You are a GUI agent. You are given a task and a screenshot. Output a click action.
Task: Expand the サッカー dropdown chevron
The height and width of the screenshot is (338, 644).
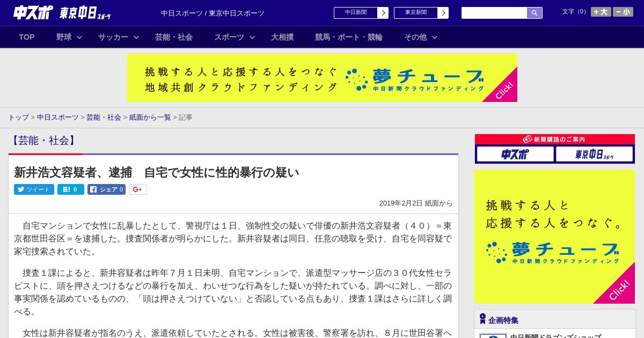coord(136,37)
